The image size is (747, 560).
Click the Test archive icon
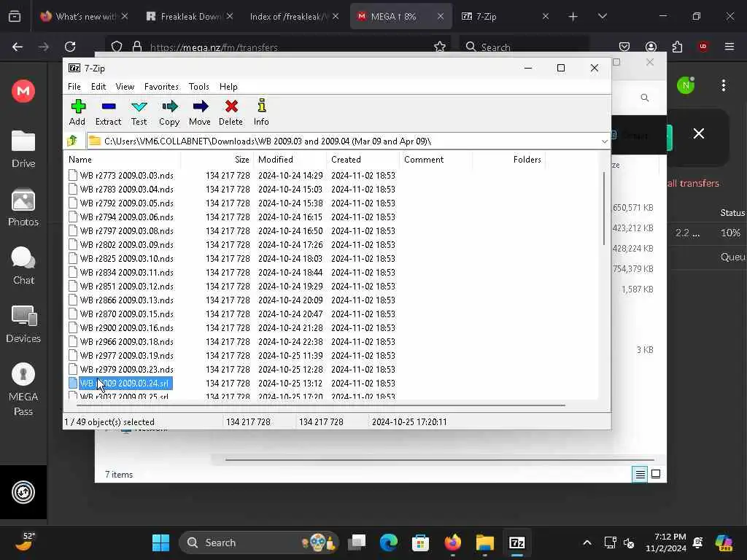[139, 112]
